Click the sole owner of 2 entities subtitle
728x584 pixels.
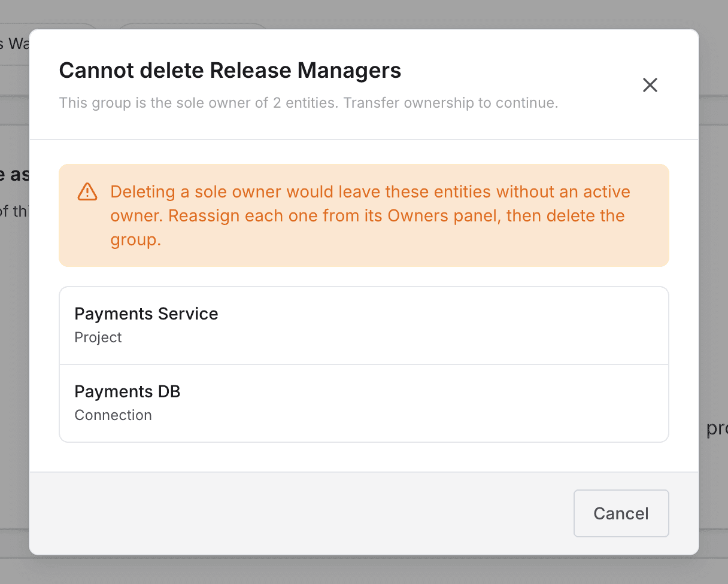click(308, 103)
